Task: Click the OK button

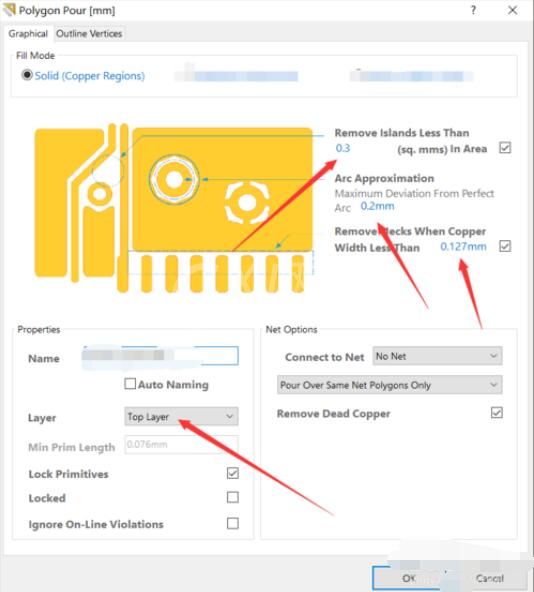Action: click(409, 578)
